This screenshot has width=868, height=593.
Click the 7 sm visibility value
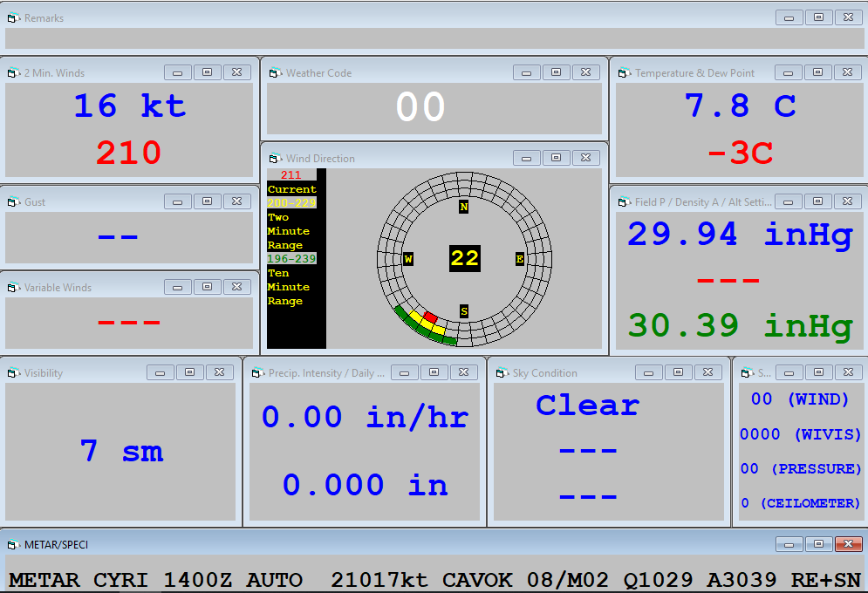click(x=121, y=451)
